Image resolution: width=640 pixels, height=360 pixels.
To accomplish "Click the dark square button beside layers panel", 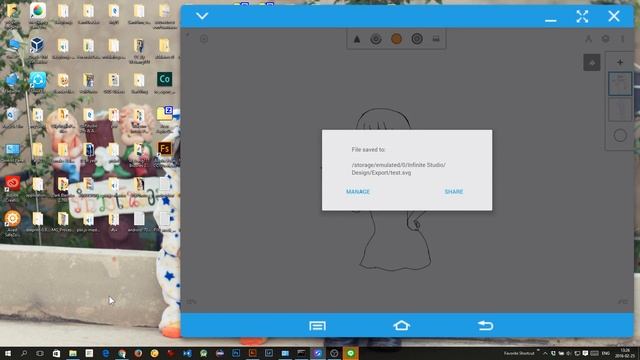I will 591,62.
